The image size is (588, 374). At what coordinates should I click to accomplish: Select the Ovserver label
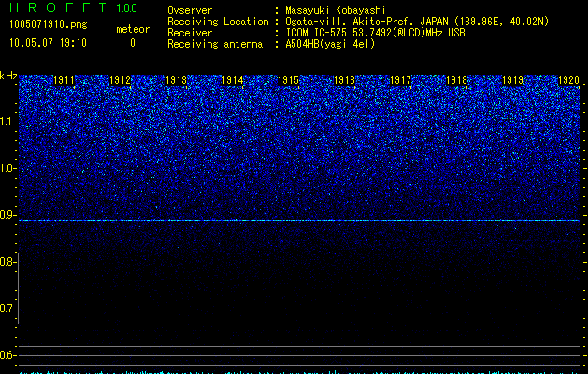tap(190, 10)
